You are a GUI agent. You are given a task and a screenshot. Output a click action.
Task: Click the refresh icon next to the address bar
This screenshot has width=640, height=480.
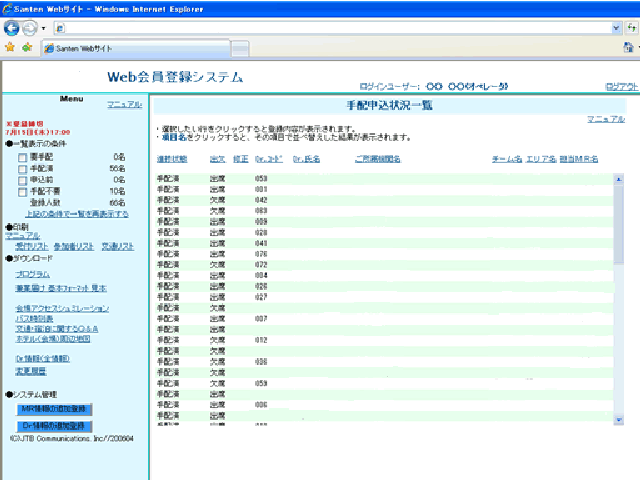coord(631,28)
